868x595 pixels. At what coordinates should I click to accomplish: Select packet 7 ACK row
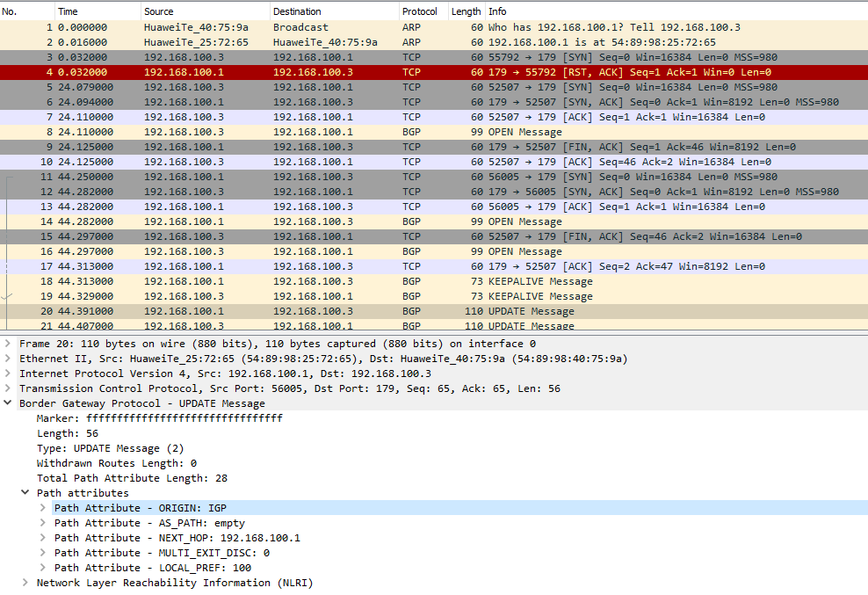tap(434, 117)
